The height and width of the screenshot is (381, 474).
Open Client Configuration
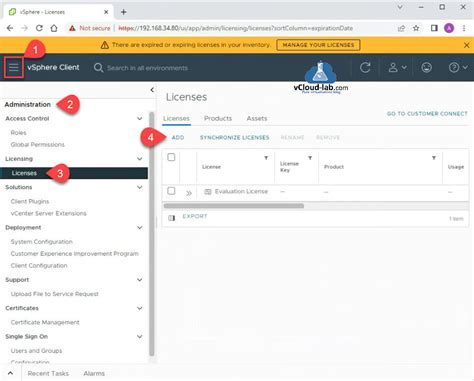(39, 266)
